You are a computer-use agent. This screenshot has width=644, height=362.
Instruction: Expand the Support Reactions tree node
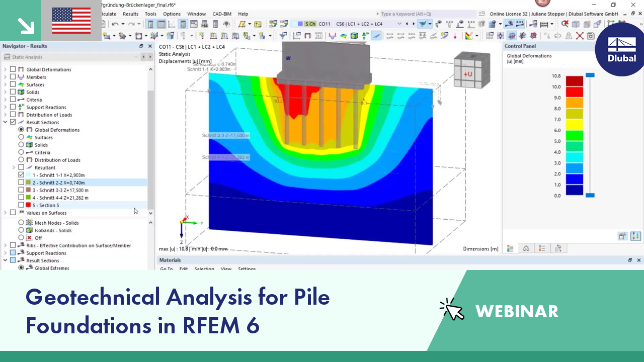coord(5,107)
